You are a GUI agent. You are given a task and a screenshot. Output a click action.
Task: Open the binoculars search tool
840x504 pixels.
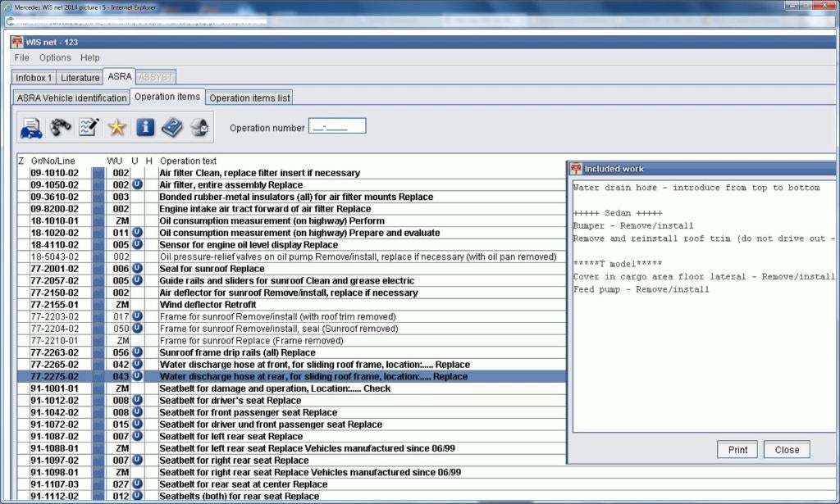coord(60,128)
